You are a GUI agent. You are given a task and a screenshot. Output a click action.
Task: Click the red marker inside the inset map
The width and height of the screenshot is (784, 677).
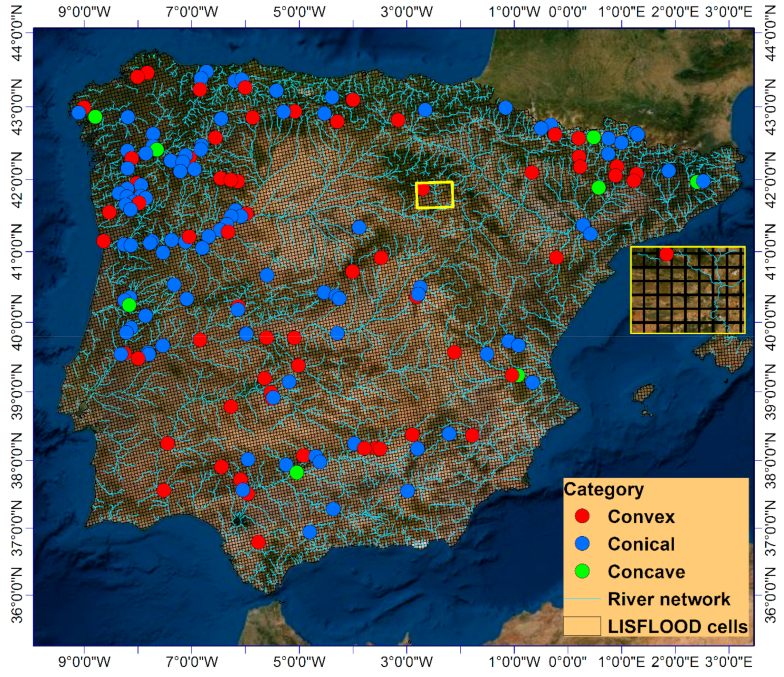coord(666,254)
